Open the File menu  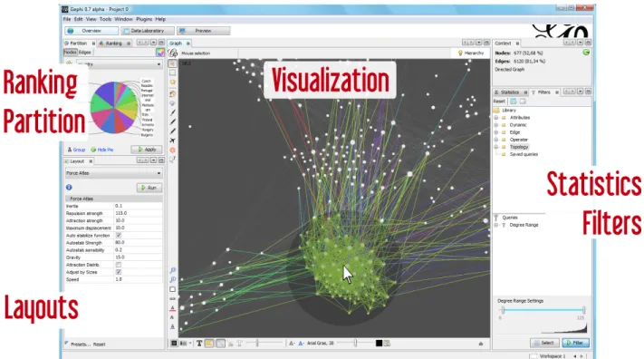pyautogui.click(x=66, y=19)
